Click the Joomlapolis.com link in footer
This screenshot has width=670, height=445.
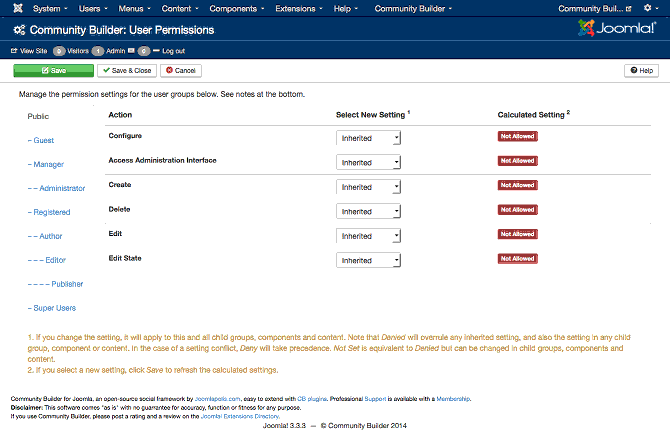(x=217, y=399)
